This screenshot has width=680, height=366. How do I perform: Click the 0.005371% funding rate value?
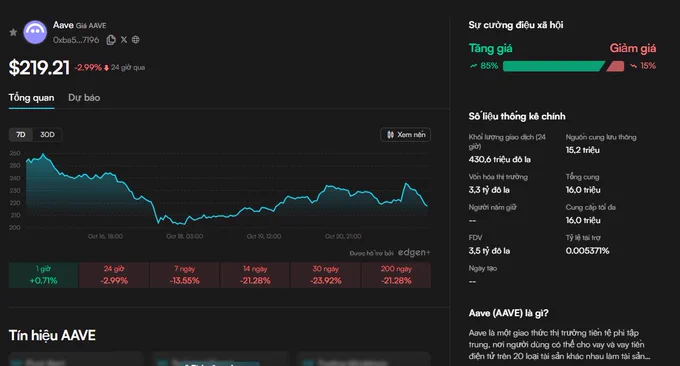pyautogui.click(x=587, y=251)
